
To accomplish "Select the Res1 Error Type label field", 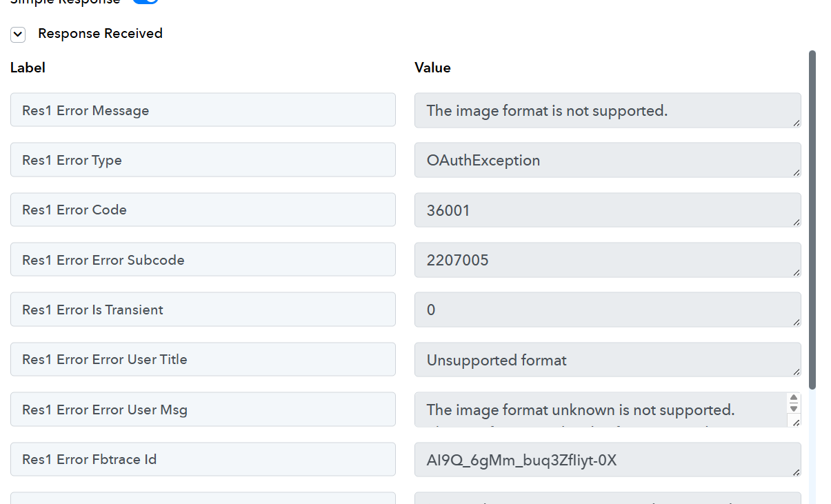I will [x=203, y=160].
